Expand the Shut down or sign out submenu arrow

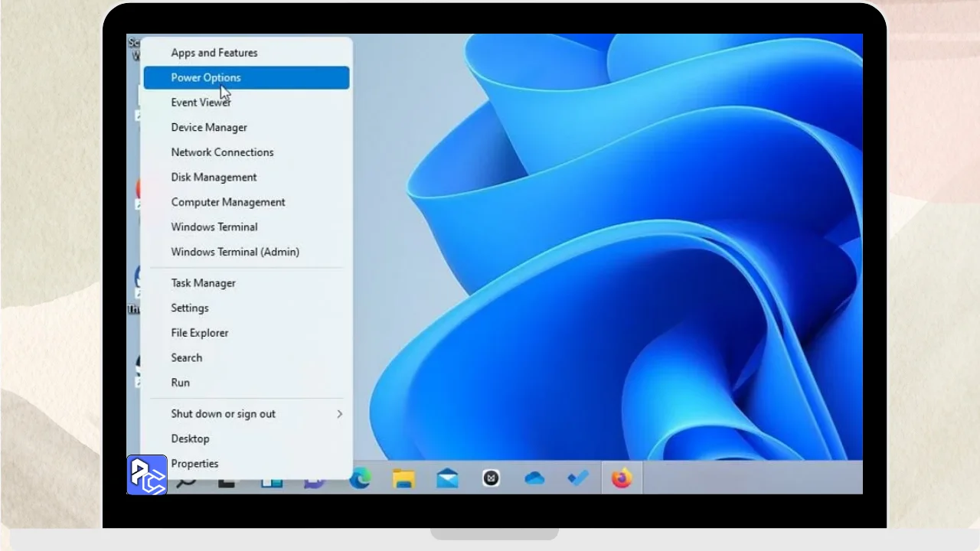coord(339,414)
